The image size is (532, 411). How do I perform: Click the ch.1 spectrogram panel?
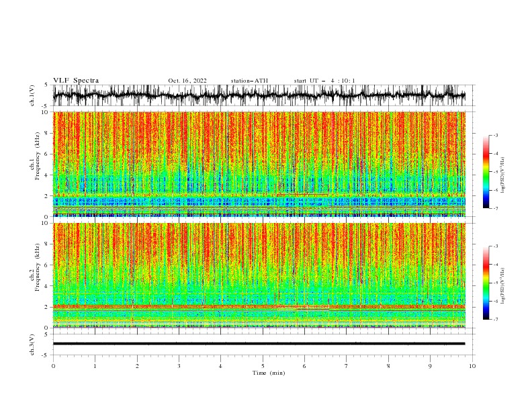coord(259,164)
